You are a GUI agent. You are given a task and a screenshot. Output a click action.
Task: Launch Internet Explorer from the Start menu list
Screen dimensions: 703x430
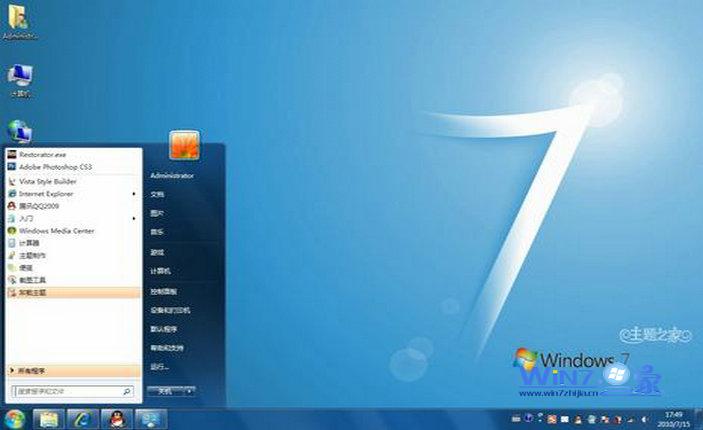[74, 194]
